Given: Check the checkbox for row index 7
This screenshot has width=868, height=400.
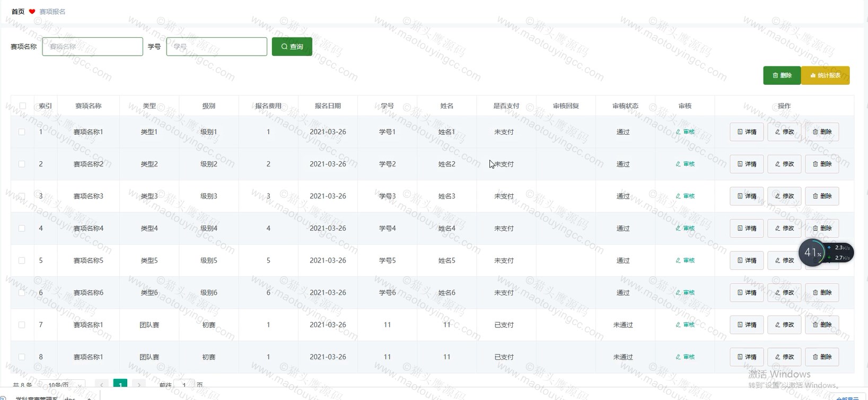Looking at the screenshot, I should (x=22, y=325).
